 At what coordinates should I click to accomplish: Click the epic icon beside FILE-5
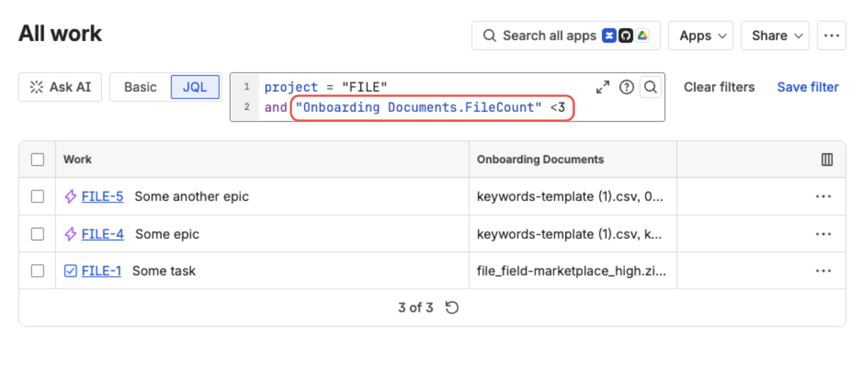coord(70,196)
